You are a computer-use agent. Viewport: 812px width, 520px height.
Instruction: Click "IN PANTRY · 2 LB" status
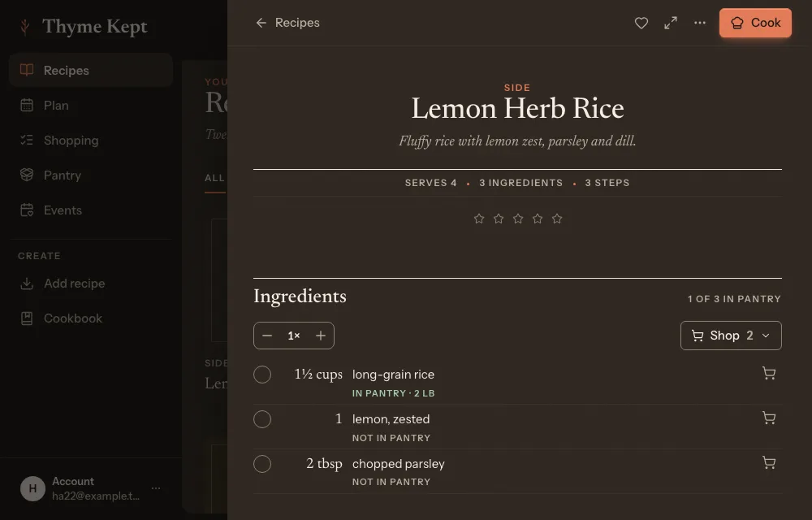pos(394,393)
